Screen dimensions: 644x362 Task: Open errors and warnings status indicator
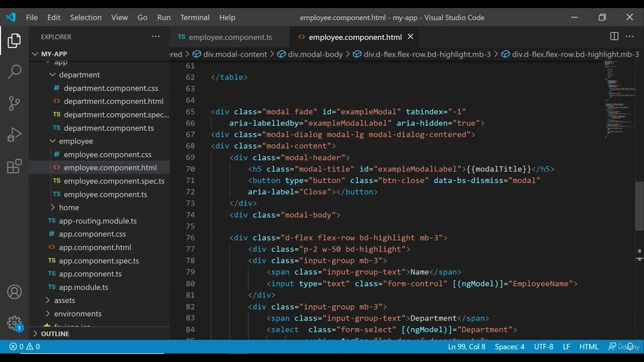25,346
